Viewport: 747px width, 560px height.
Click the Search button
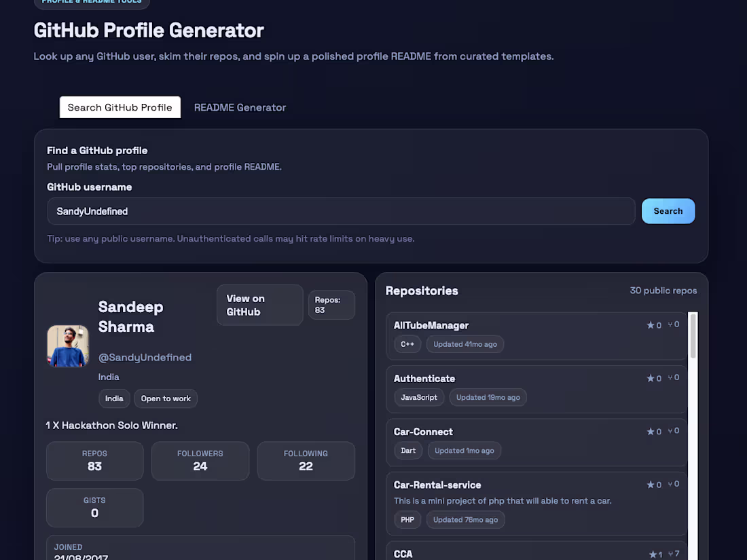pos(668,211)
